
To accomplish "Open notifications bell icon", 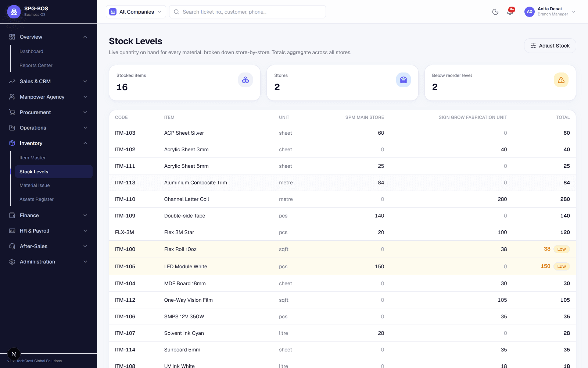I will point(510,12).
